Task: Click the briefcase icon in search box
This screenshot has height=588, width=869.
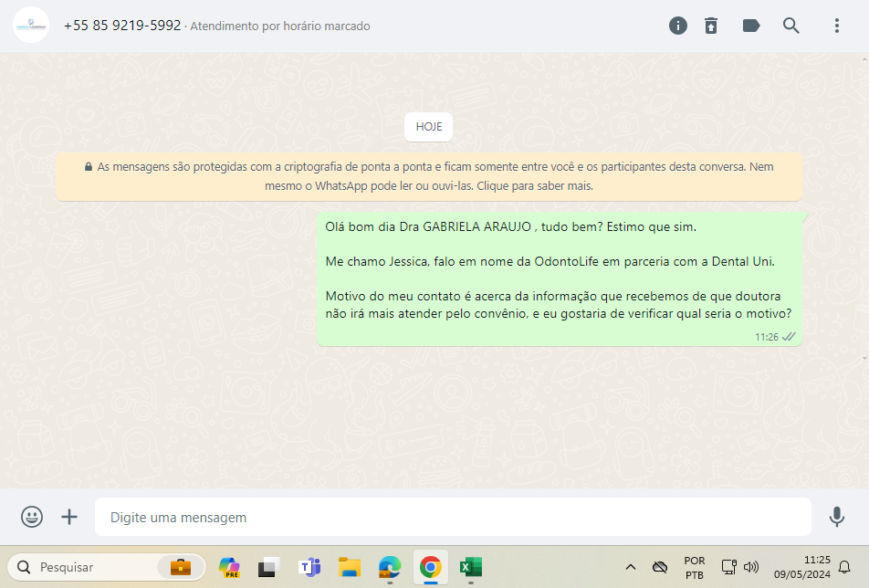Action: [180, 567]
